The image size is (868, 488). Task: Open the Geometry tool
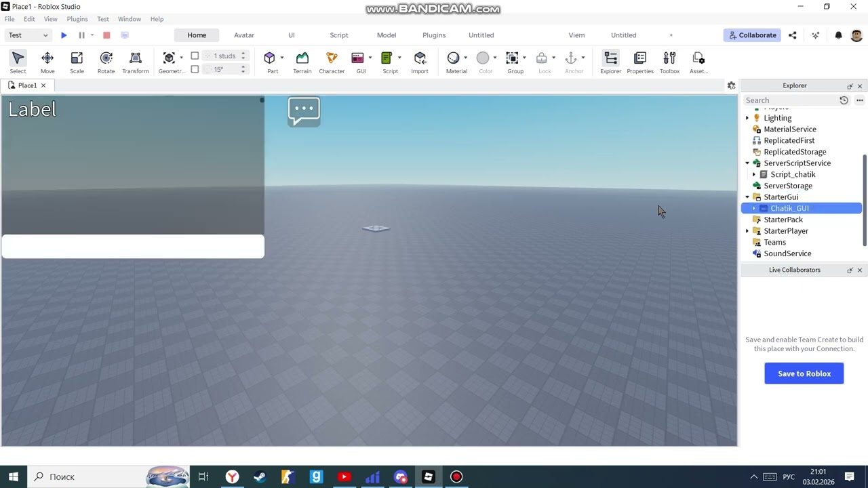coord(169,62)
